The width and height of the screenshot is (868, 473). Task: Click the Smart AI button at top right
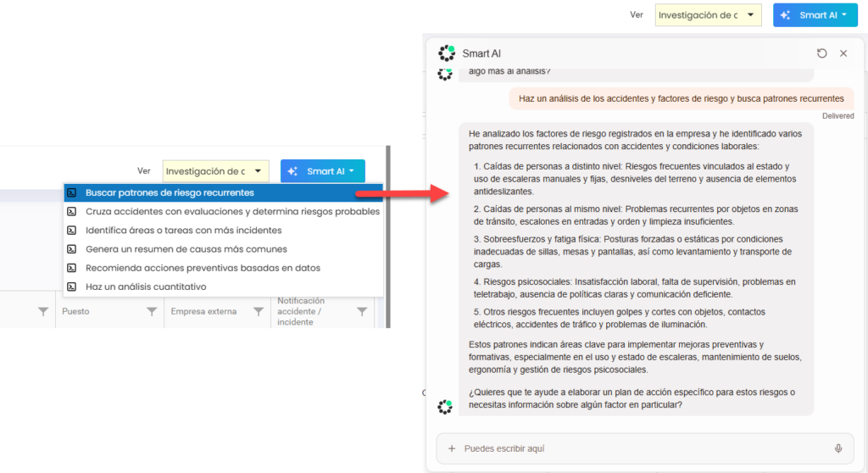(815, 15)
